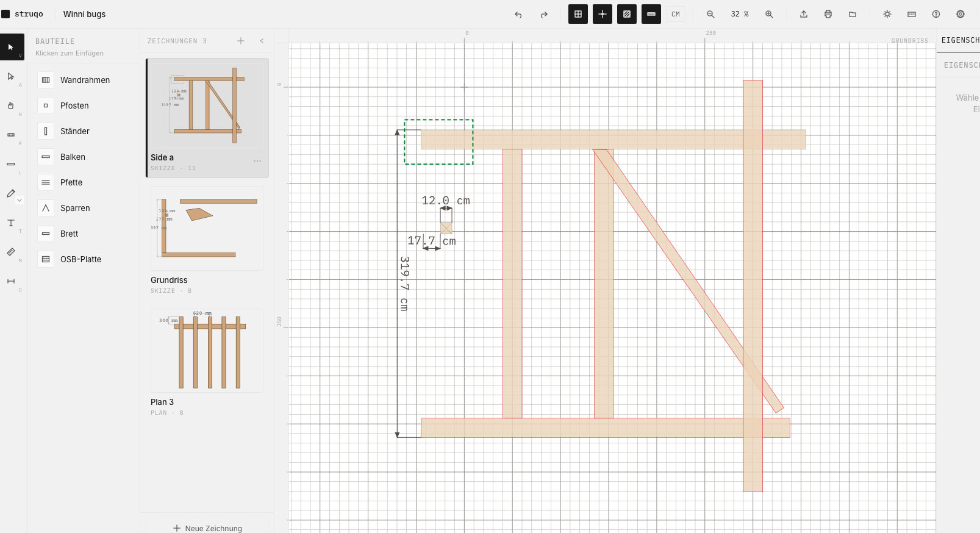Viewport: 980px width, 533px height.
Task: Select the beam line tool (L)
Action: pos(12,164)
